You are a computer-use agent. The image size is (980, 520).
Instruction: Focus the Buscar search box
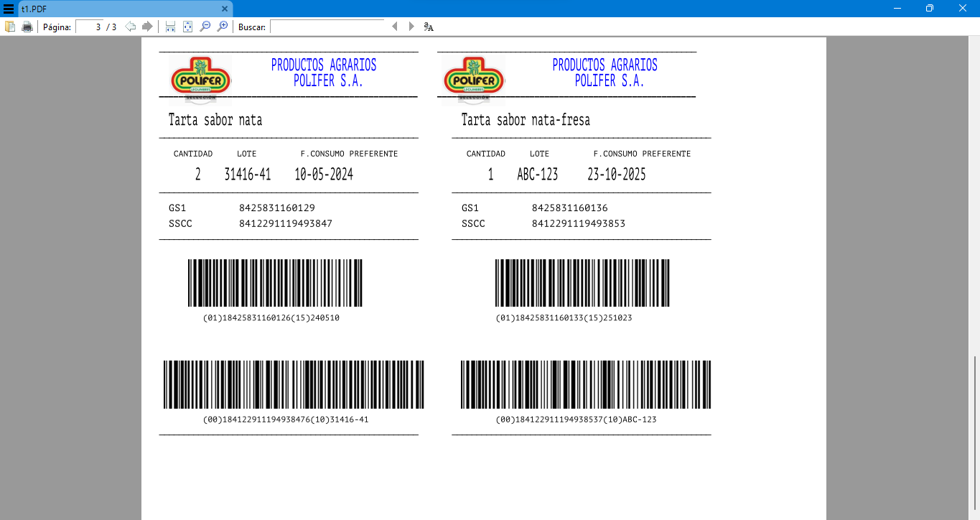[327, 27]
